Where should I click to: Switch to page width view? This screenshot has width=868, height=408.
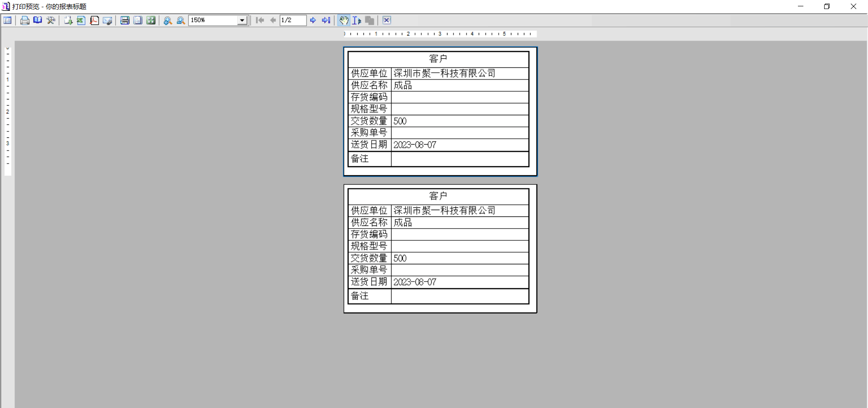125,20
